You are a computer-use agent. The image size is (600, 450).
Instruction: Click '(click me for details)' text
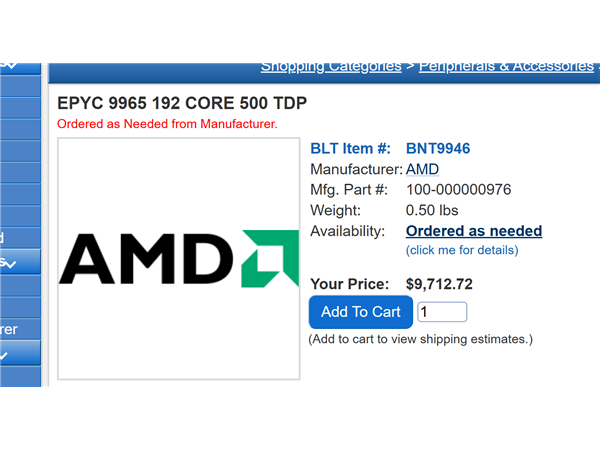click(x=462, y=250)
